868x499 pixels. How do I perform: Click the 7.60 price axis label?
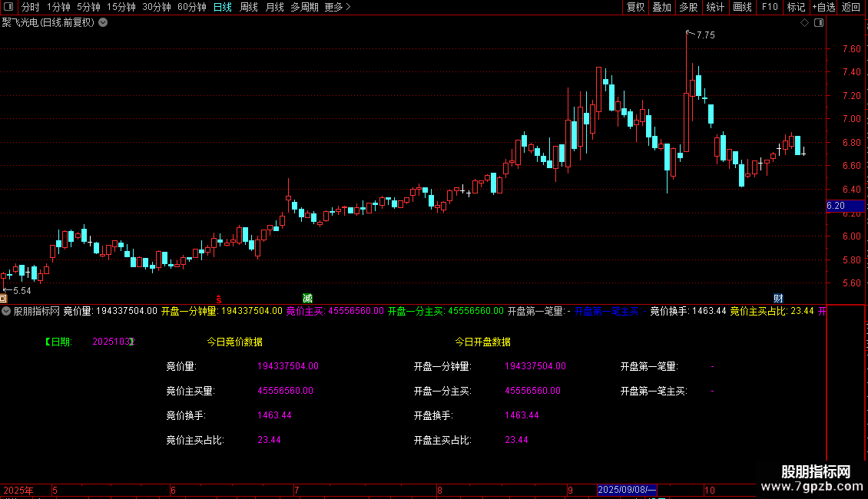click(x=851, y=49)
